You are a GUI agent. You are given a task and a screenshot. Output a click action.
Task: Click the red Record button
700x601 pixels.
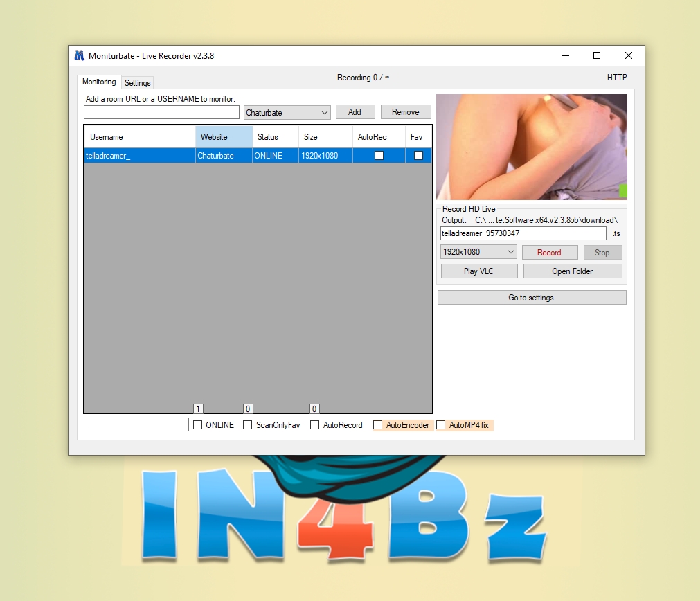550,252
